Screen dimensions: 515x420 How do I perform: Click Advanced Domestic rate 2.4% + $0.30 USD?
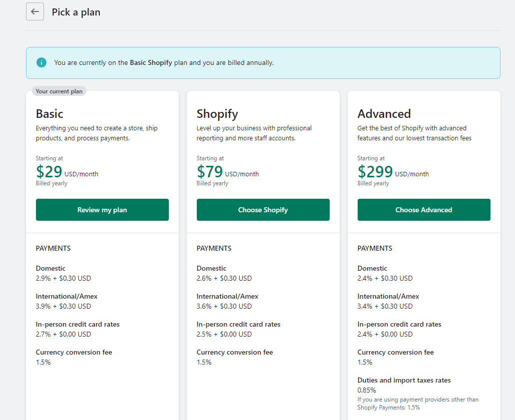tap(385, 278)
